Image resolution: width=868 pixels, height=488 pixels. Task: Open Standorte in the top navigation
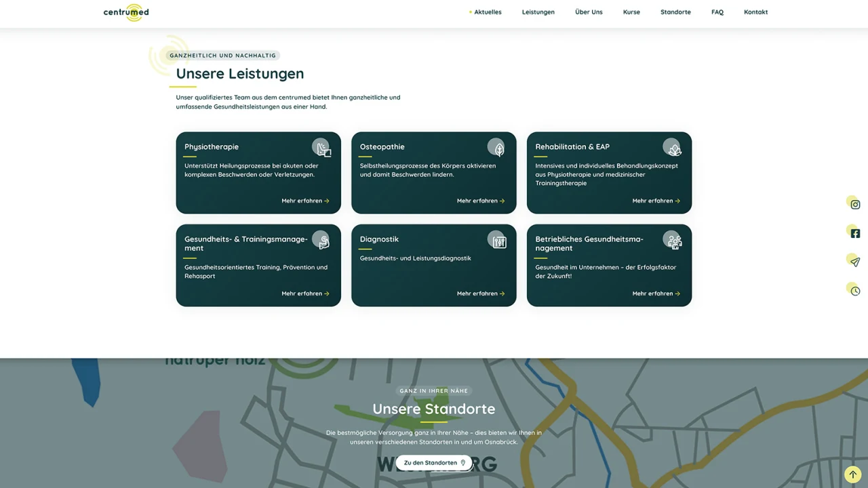point(675,12)
